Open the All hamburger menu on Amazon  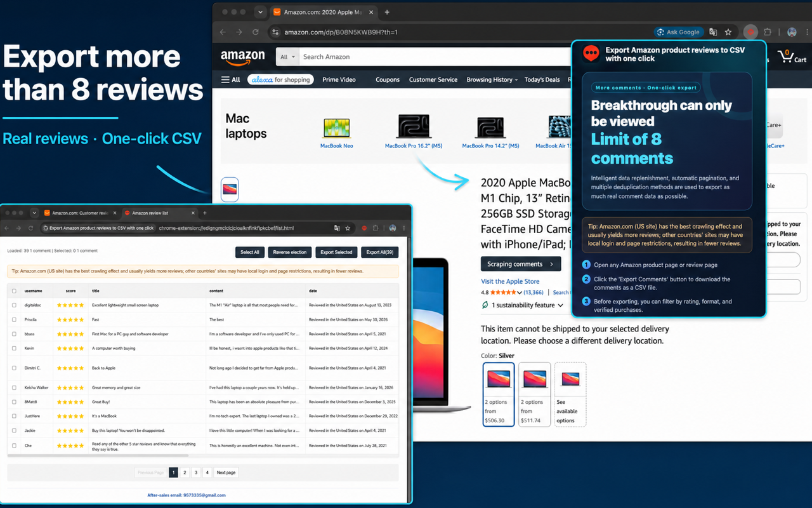pos(230,80)
